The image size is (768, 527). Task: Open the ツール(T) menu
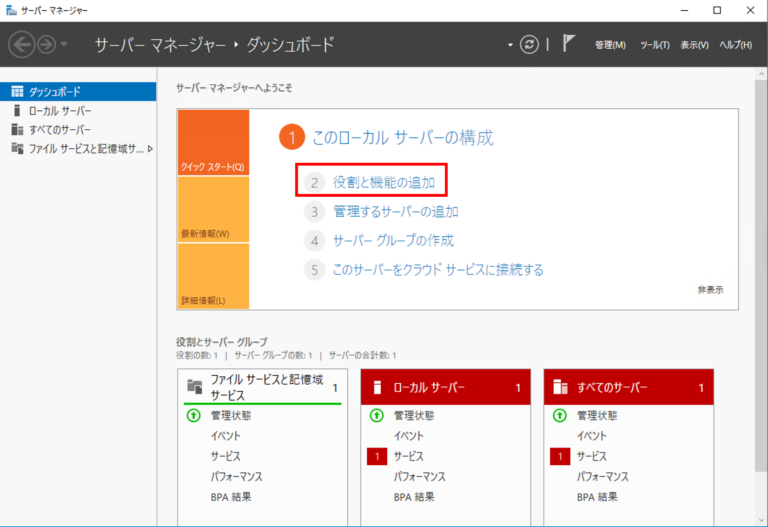655,45
